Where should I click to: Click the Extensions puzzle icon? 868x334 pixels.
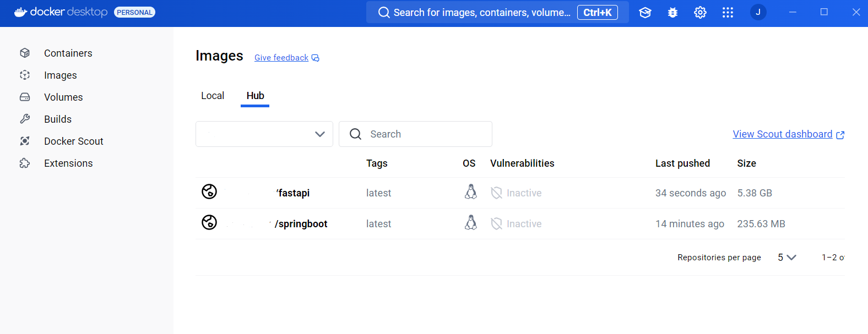pos(25,163)
